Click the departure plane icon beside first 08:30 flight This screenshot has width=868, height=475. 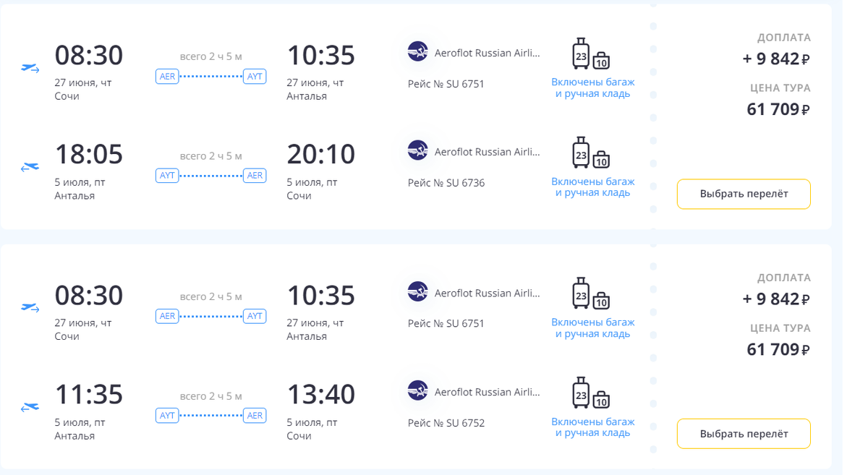(x=30, y=68)
